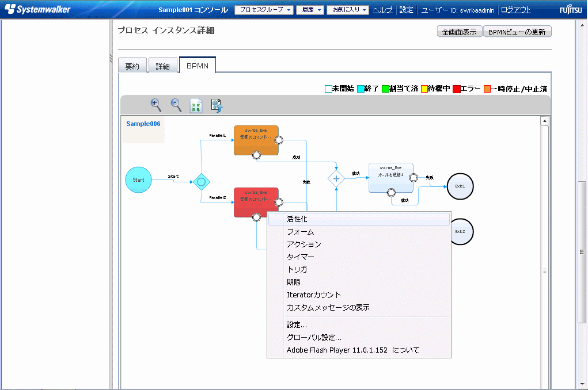The image size is (588, 390).
Task: Click the zoom in magnifier icon
Action: (x=155, y=105)
